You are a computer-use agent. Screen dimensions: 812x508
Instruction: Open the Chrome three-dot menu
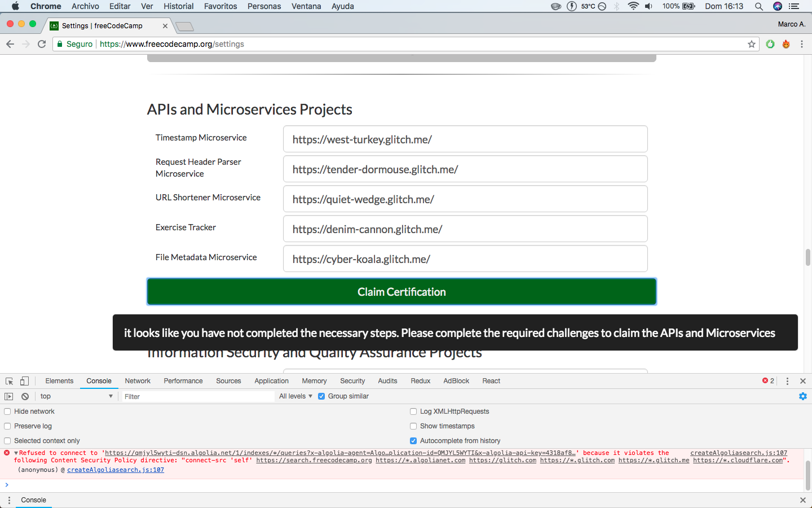click(802, 44)
